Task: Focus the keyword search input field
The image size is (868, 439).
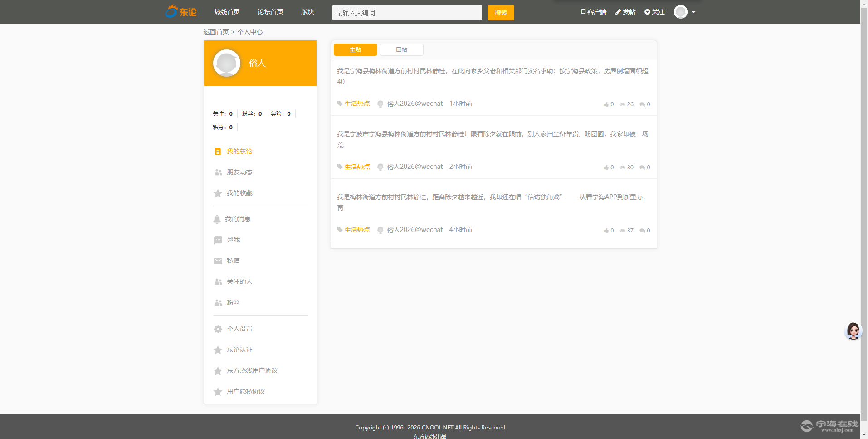Action: 407,13
